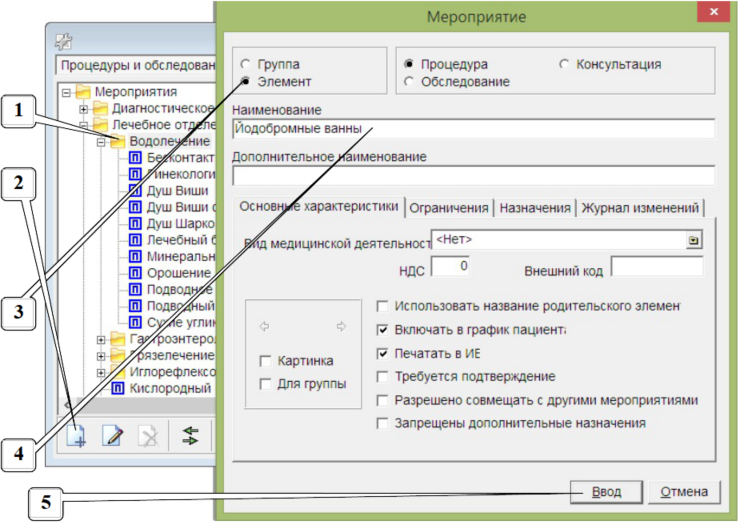Image resolution: width=739 pixels, height=523 pixels.
Task: Open Вид медицинской деятельности dropdown
Action: 691,241
